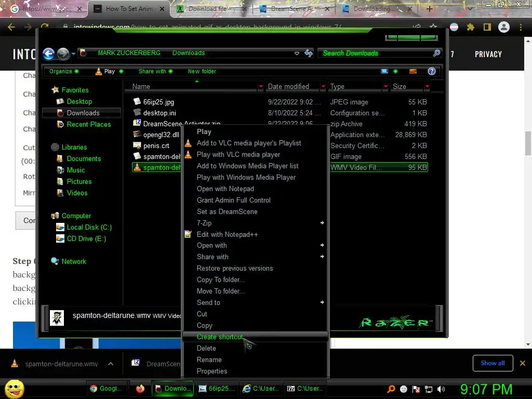Viewport: 532px width, 399px height.
Task: Click Show all downloads button
Action: tap(493, 363)
